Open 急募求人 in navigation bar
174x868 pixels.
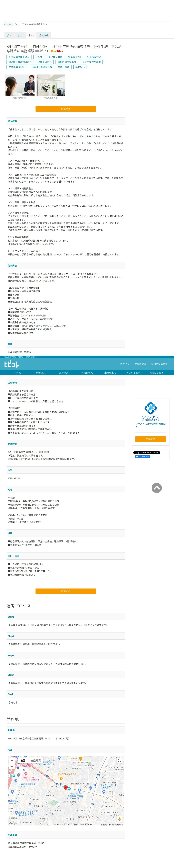(x=64, y=373)
